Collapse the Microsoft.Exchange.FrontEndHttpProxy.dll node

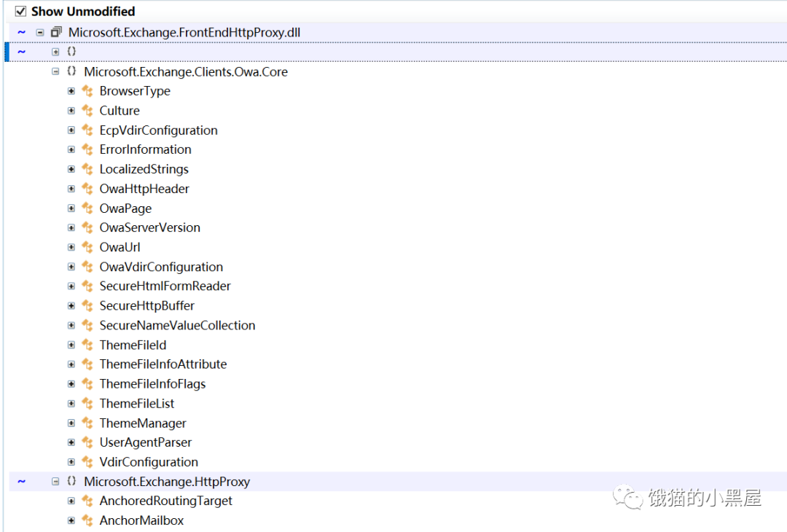[39, 33]
